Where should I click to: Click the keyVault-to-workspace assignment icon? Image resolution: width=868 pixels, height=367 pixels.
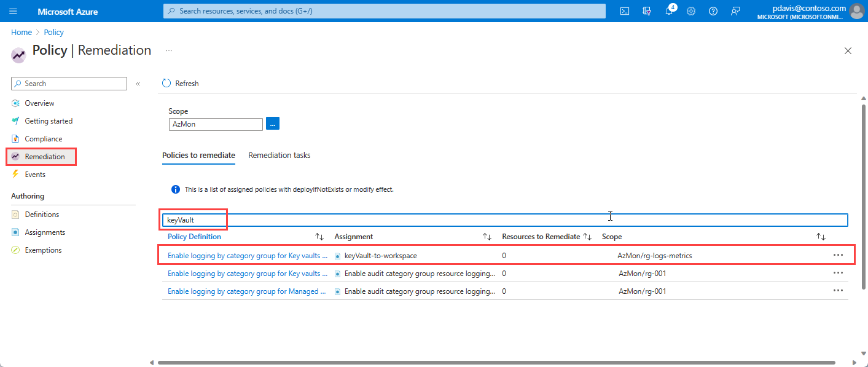point(338,256)
